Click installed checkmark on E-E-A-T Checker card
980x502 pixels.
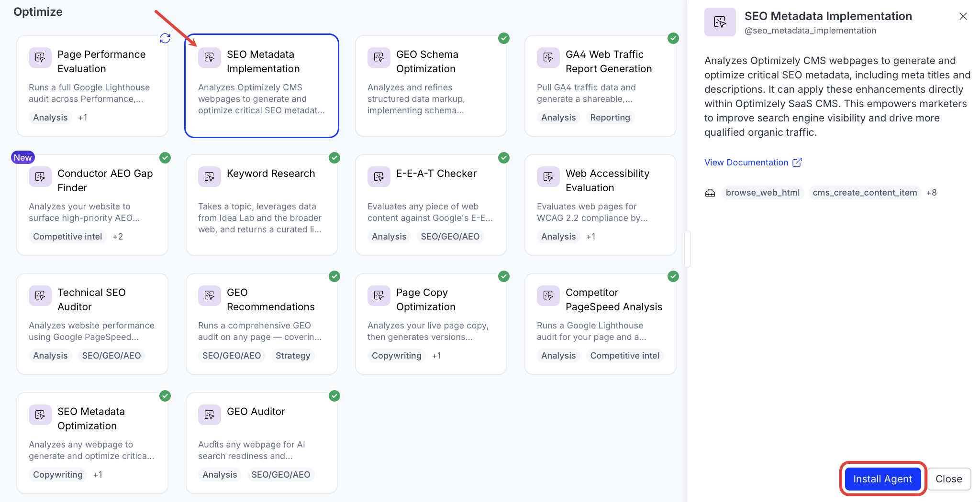click(504, 158)
